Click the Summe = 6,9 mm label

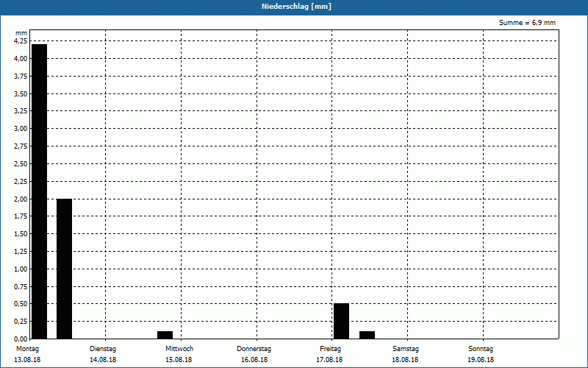click(x=527, y=23)
